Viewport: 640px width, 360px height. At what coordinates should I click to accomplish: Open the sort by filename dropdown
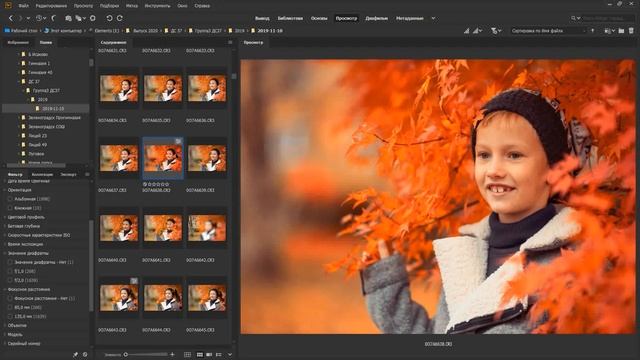pos(549,31)
